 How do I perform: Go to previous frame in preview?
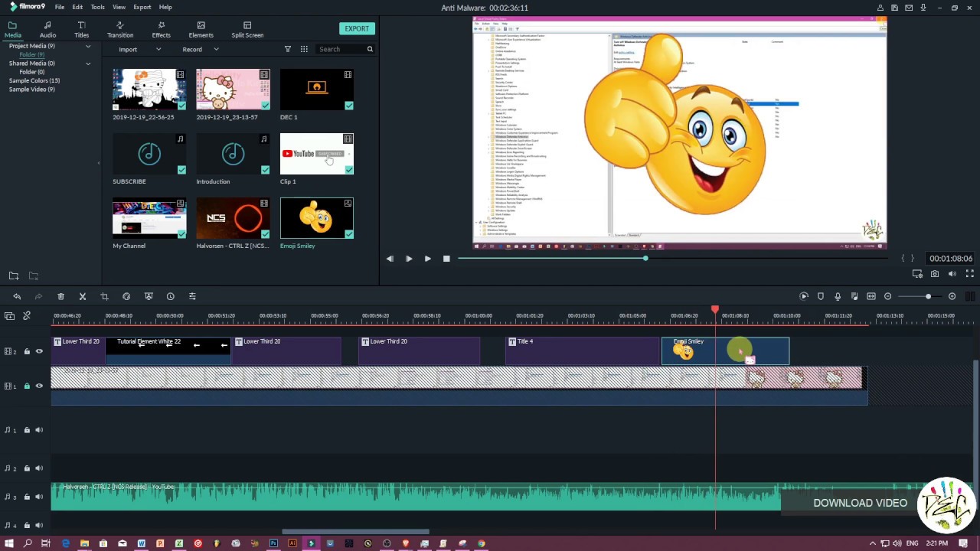pyautogui.click(x=390, y=259)
